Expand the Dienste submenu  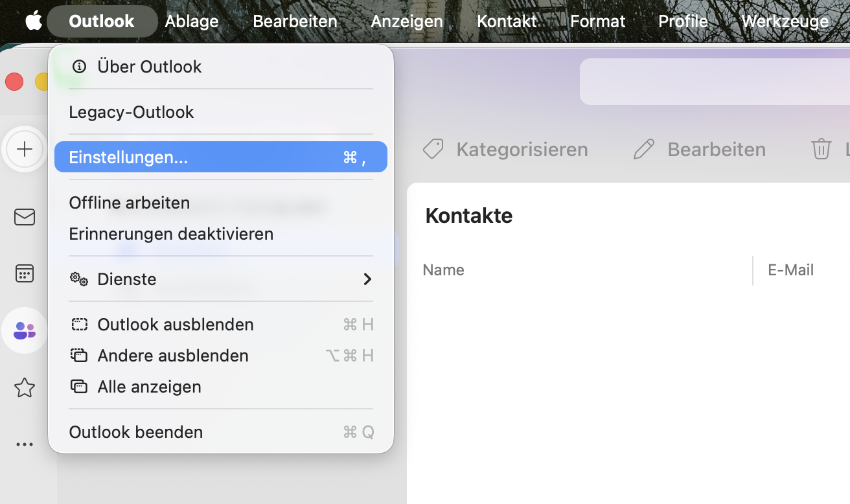pos(220,279)
